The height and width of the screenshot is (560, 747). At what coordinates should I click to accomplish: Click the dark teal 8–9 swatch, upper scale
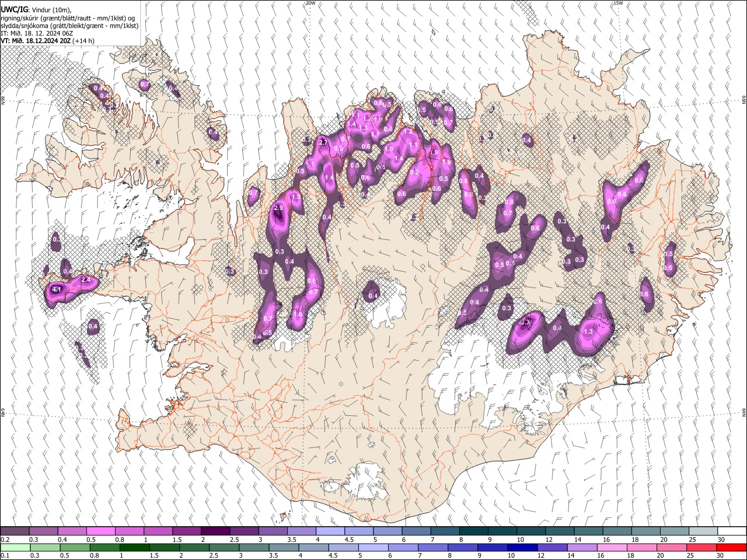[473, 531]
